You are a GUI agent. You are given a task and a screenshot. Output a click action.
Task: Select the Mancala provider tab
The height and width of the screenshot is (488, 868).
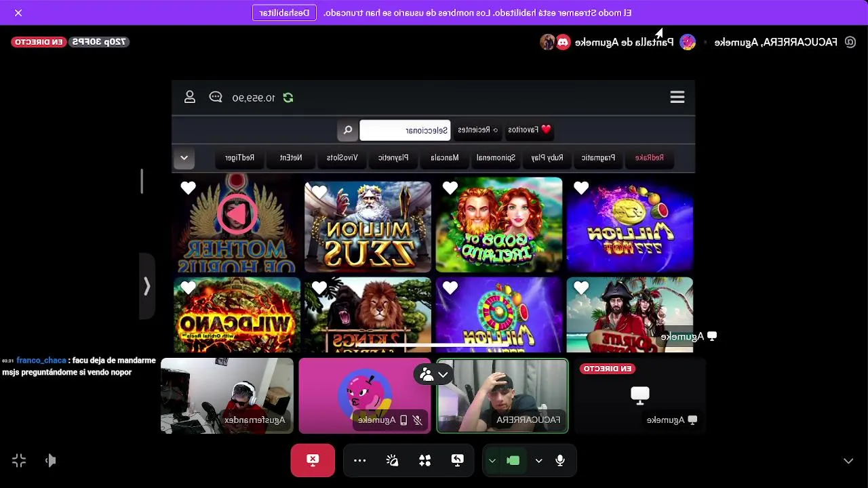click(445, 158)
